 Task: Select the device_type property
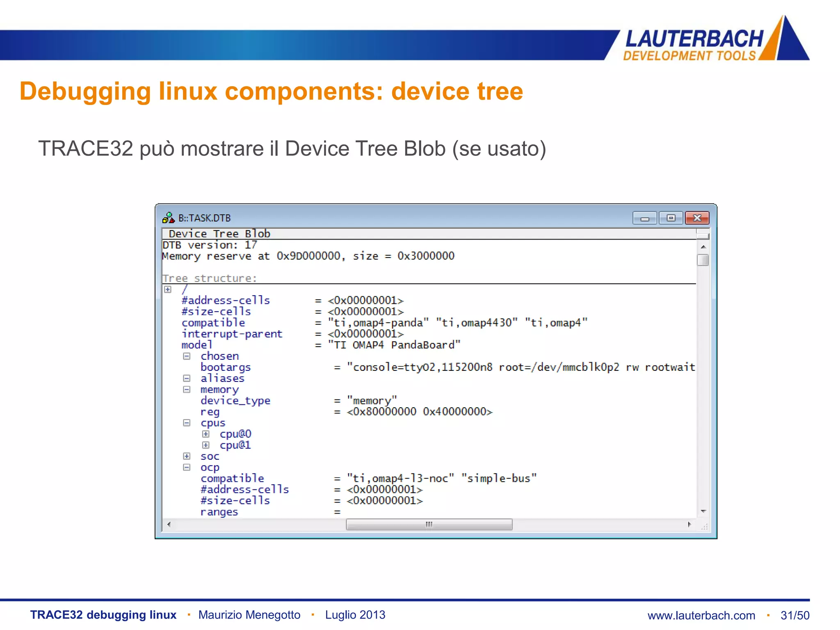235,401
